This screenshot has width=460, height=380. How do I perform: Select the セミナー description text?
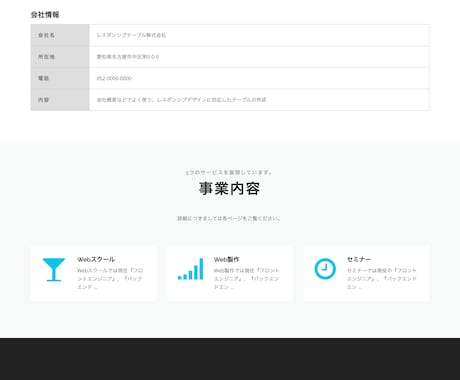382,278
